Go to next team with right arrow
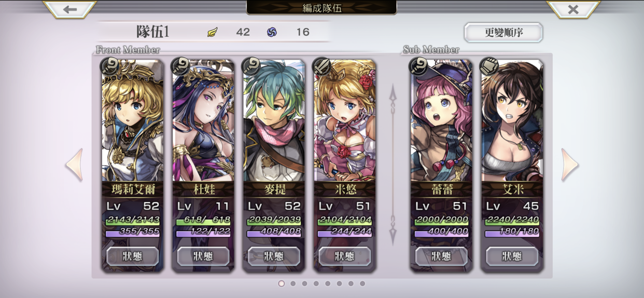The image size is (644, 298). point(569,165)
